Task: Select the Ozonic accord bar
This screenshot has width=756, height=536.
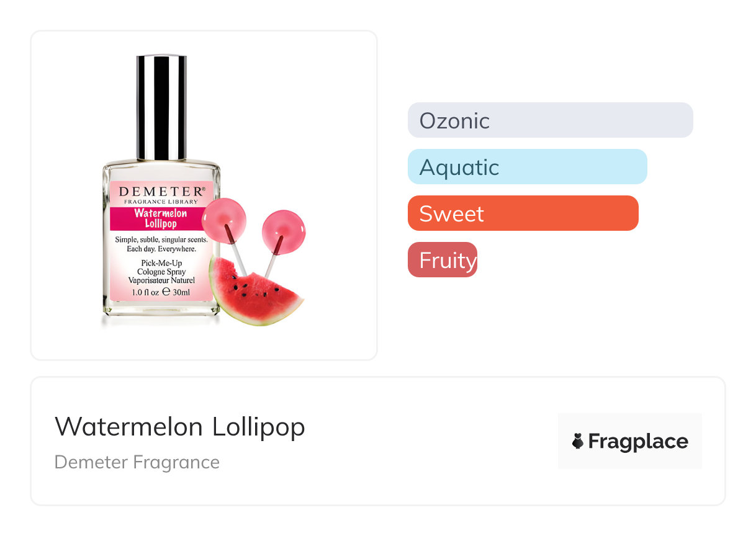Action: 550,120
